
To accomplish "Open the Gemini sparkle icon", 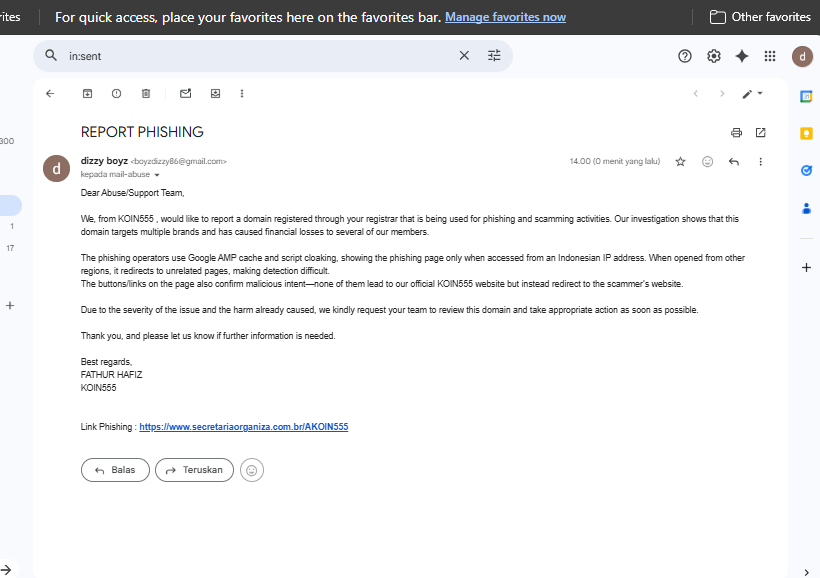I will [x=742, y=56].
